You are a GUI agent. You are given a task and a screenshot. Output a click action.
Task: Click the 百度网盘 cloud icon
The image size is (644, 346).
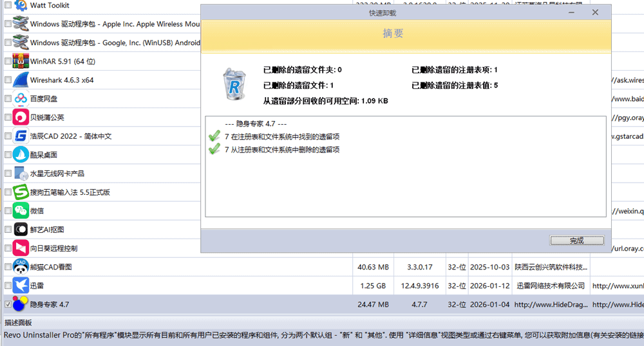tap(21, 99)
